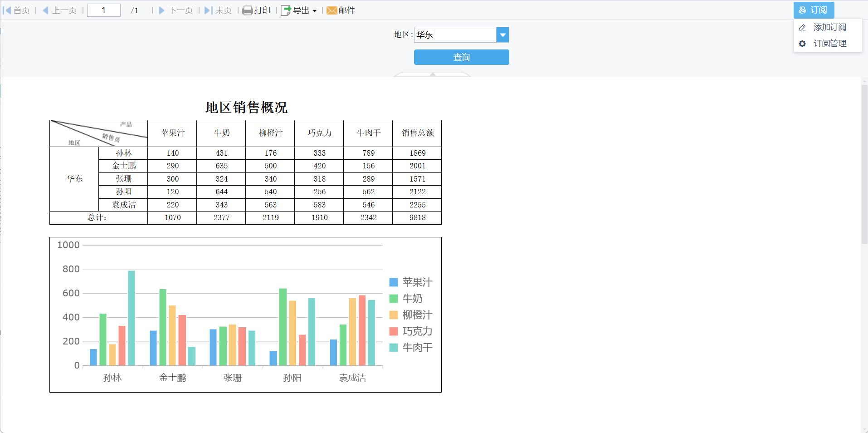Click the orange 柳橙汁 legend swatch

[x=394, y=315]
